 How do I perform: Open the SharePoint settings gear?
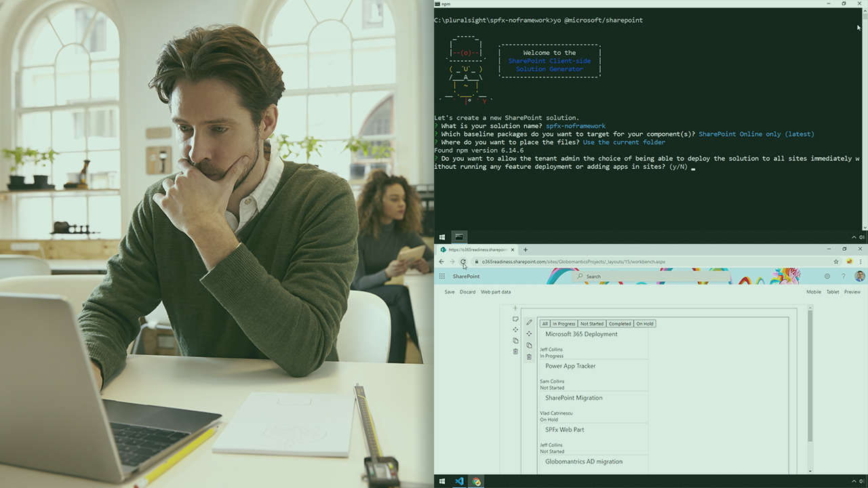point(827,277)
